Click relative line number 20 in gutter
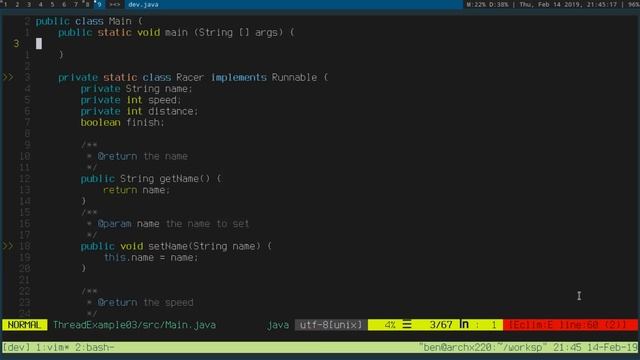The width and height of the screenshot is (640, 360). (x=24, y=269)
